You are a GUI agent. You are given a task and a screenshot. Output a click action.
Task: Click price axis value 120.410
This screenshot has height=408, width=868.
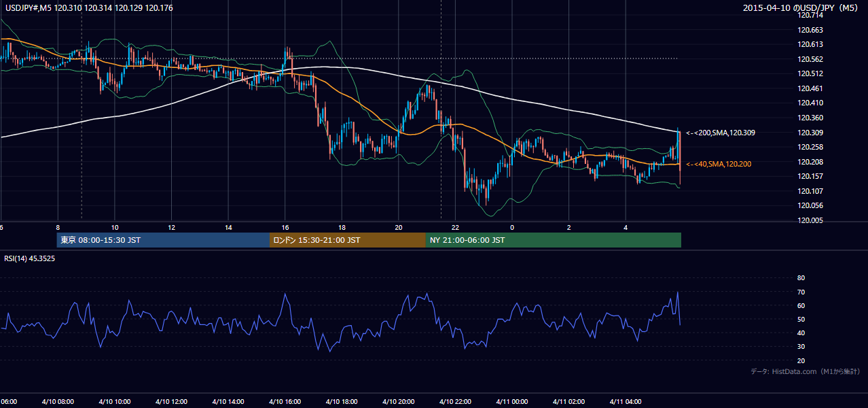pyautogui.click(x=812, y=103)
